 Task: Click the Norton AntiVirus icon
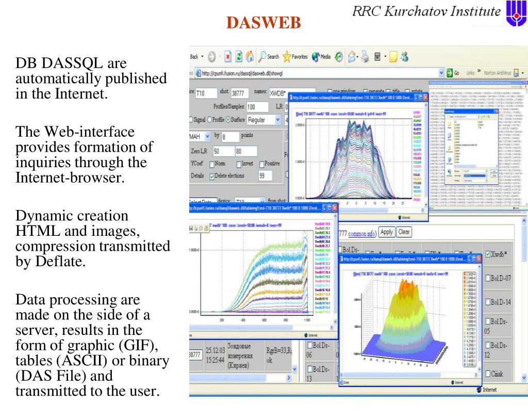point(516,73)
